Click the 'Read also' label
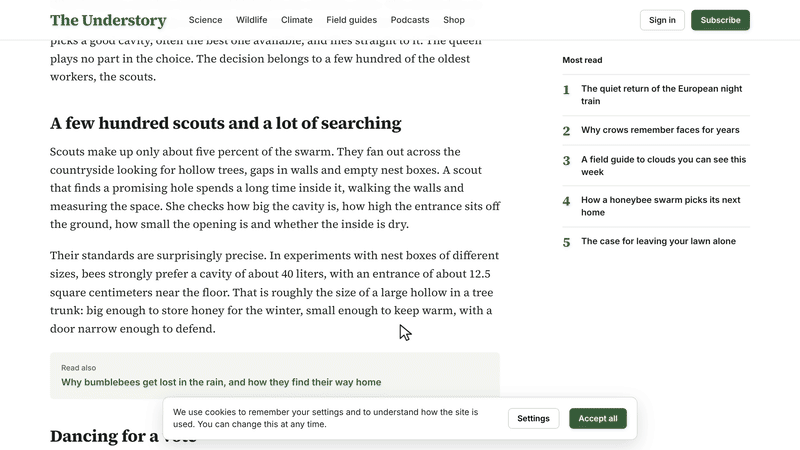This screenshot has width=800, height=450. point(79,367)
